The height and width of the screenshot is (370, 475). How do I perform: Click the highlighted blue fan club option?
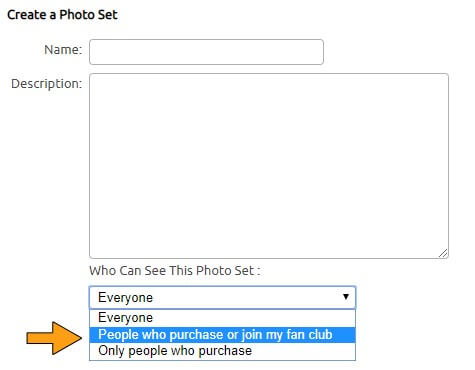coord(222,335)
